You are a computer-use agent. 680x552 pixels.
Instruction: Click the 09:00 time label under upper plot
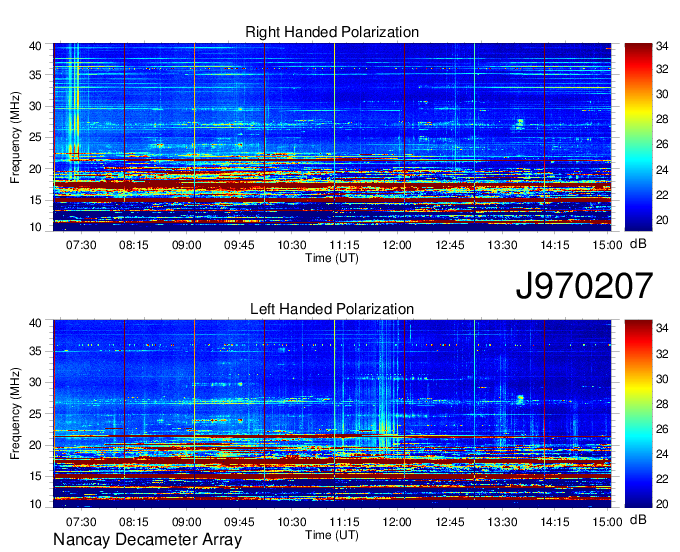[186, 245]
